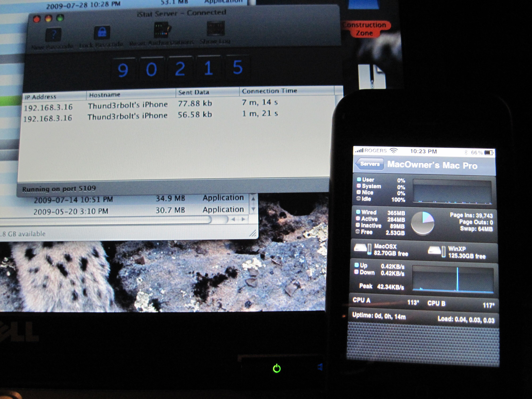Tap the CPU usage history graph
Viewport: 532px width, 399px height.
point(452,191)
